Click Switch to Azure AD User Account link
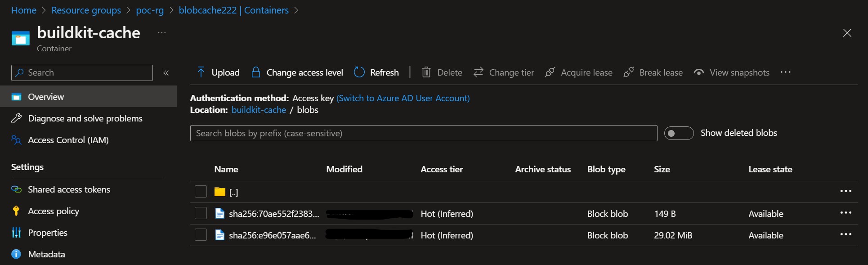 point(403,98)
